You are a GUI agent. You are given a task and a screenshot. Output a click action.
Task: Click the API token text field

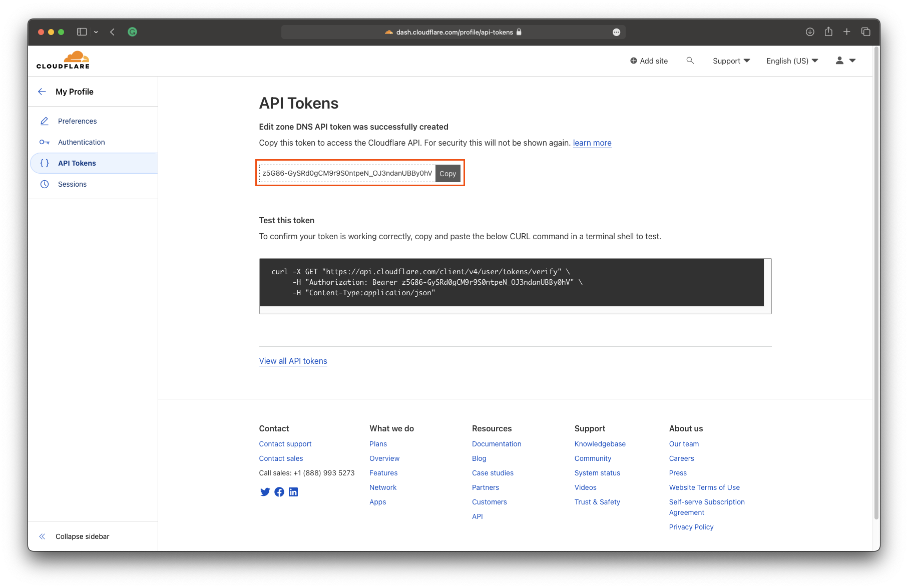347,174
